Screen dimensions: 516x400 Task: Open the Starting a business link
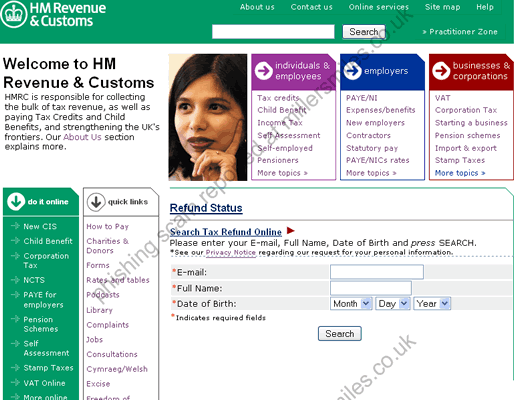click(471, 123)
